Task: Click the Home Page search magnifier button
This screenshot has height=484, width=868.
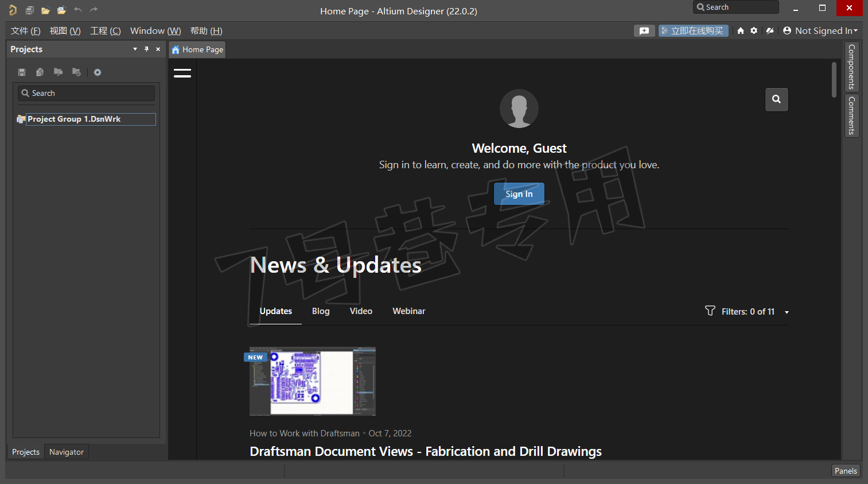Action: pos(776,99)
